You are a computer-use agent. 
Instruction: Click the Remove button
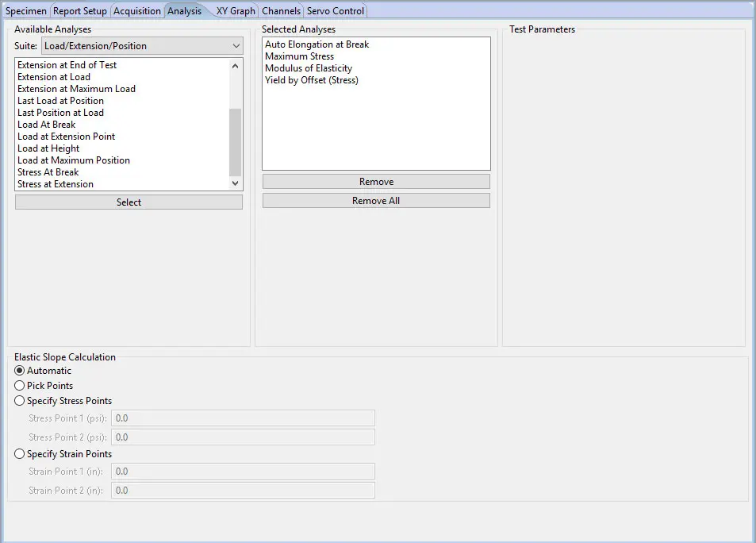[x=375, y=181]
